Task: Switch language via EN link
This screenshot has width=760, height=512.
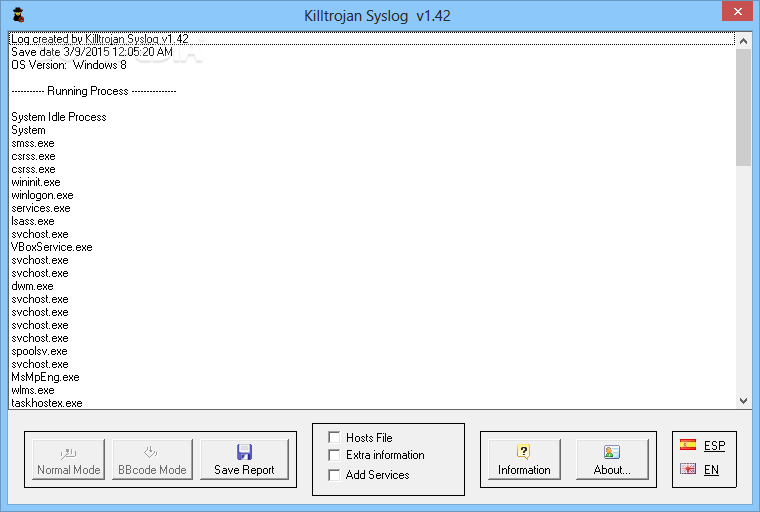Action: coord(711,470)
